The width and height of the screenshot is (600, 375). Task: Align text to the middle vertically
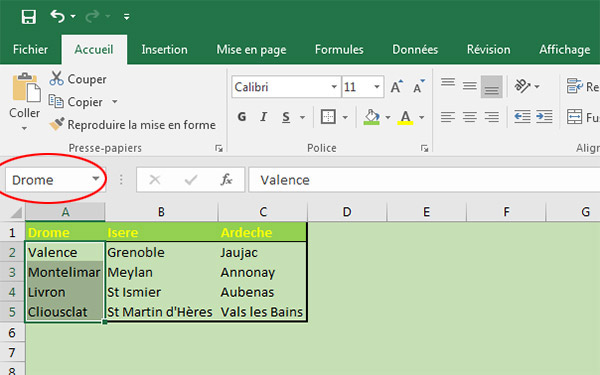tap(470, 87)
